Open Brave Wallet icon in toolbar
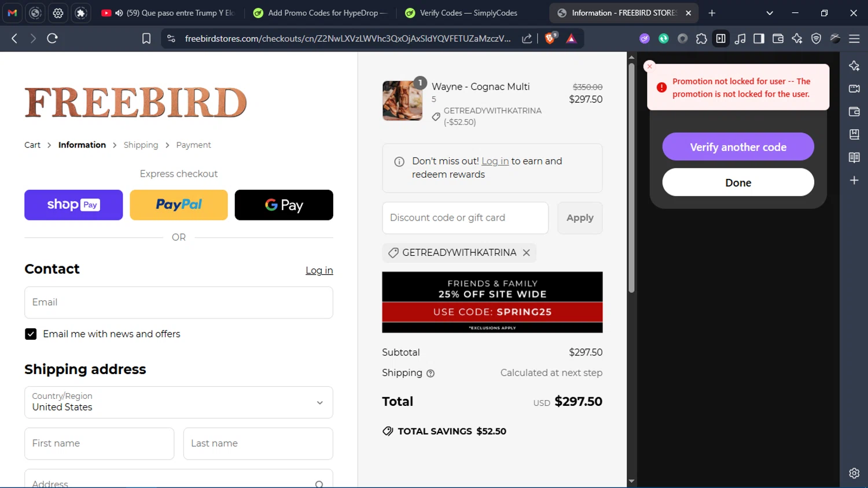The width and height of the screenshot is (868, 488). point(778,38)
